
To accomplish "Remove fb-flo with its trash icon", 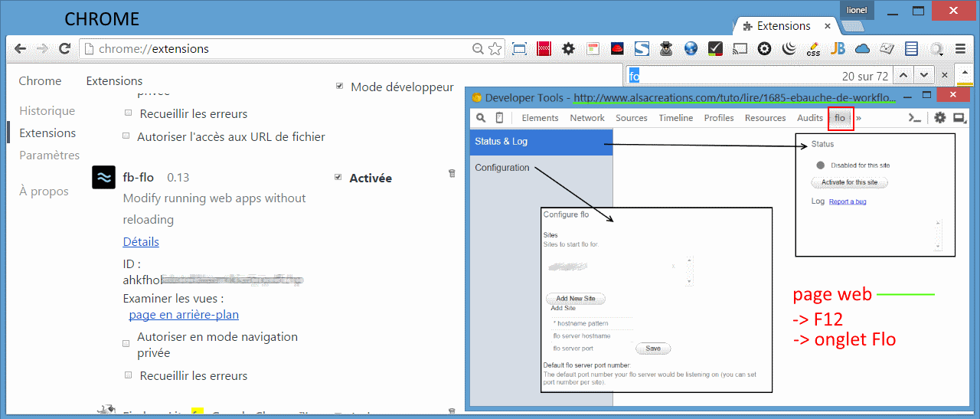I will click(x=452, y=174).
